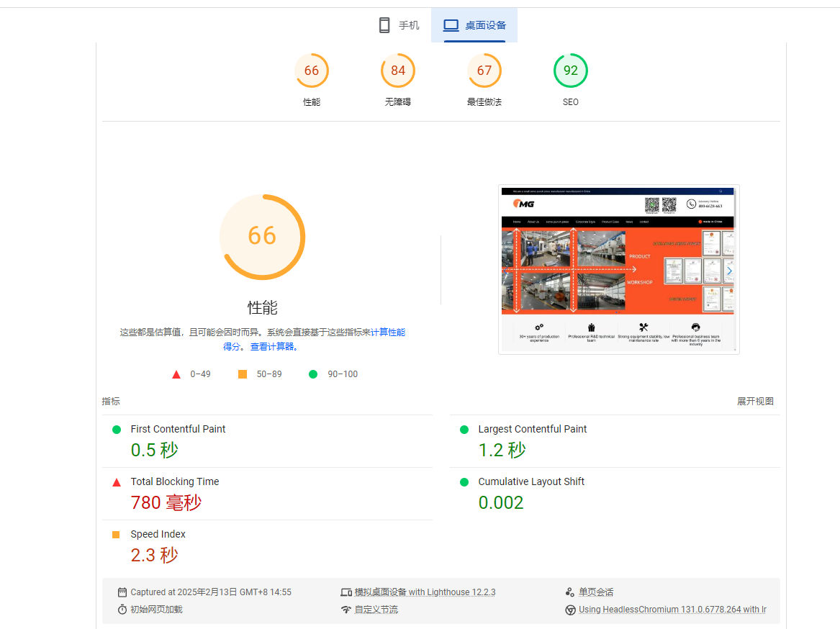Jump to SEO score gauge 92
Screen dimensions: 840x629
(571, 71)
